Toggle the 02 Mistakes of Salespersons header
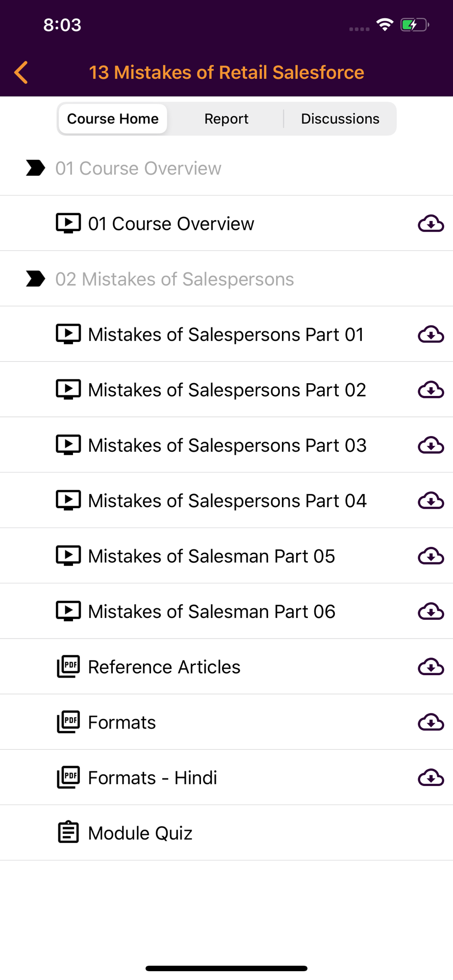This screenshot has height=980, width=453. 226,279
